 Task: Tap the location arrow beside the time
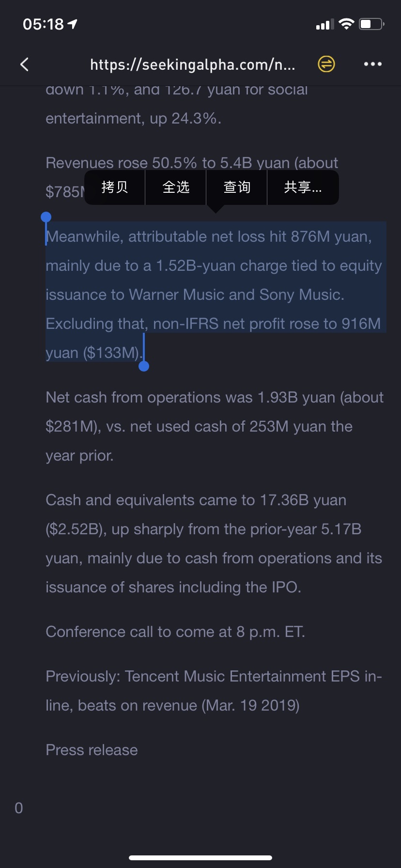point(73,24)
